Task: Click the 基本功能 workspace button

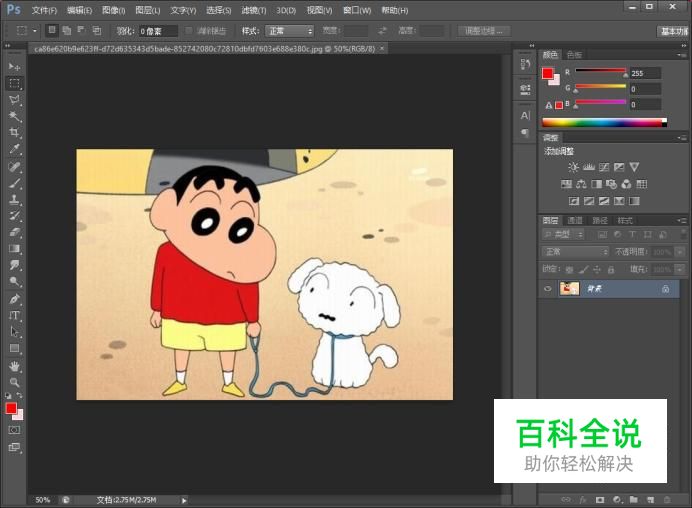Action: [674, 31]
